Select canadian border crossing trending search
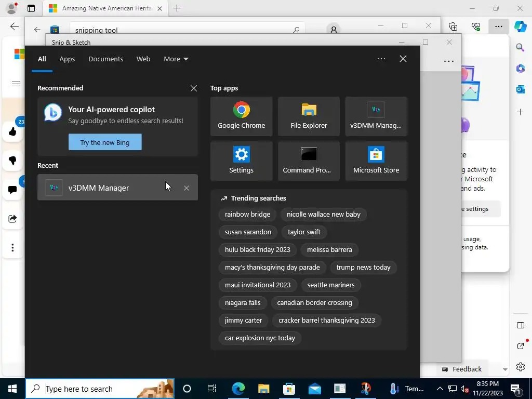This screenshot has height=399, width=532. click(x=314, y=303)
